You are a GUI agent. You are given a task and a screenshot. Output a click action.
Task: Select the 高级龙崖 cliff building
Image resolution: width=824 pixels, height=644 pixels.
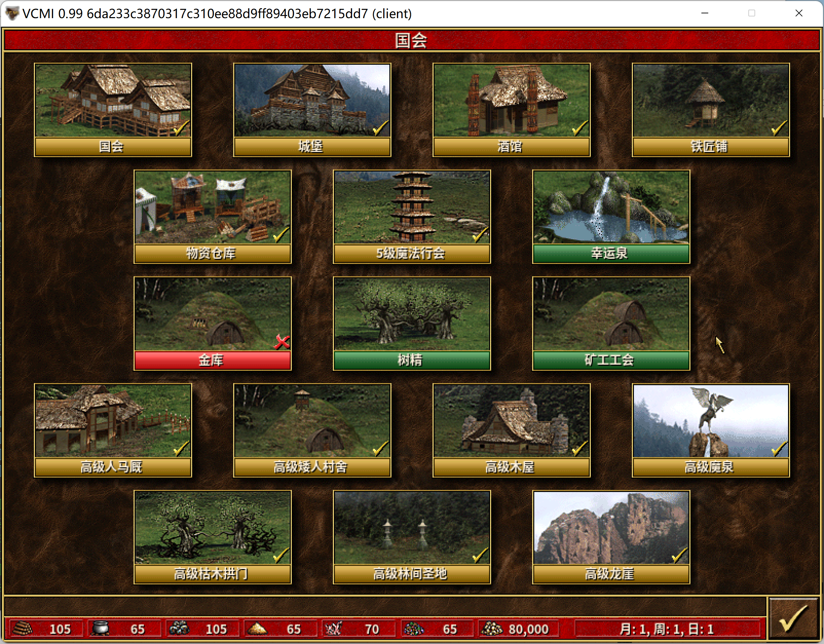pos(611,528)
